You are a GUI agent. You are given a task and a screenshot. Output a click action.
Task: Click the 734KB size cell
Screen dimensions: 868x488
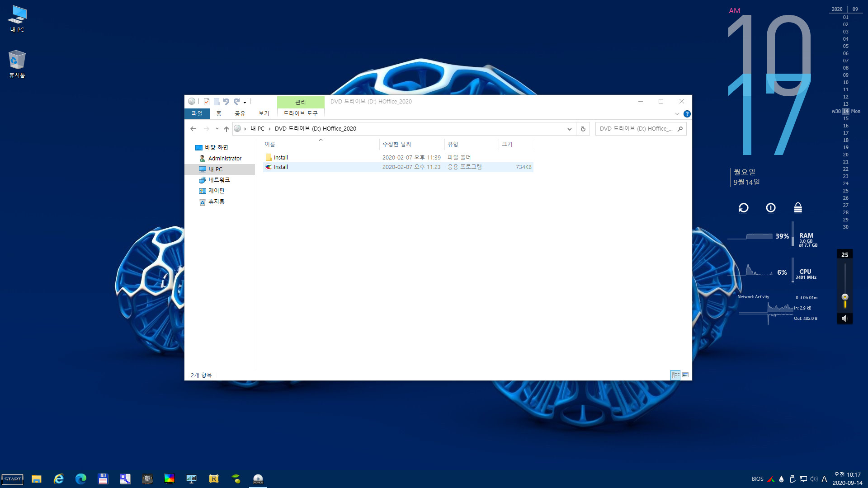coord(524,167)
